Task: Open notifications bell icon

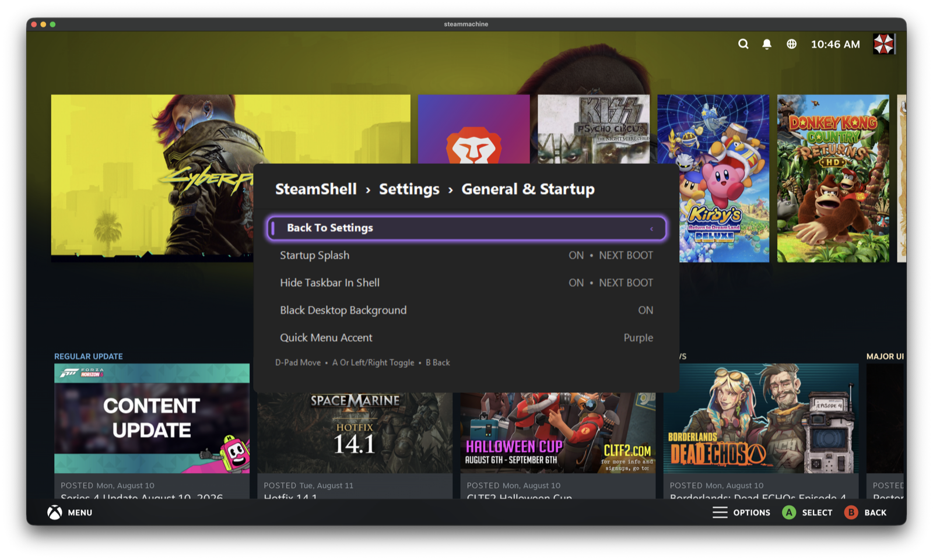Action: 767,44
